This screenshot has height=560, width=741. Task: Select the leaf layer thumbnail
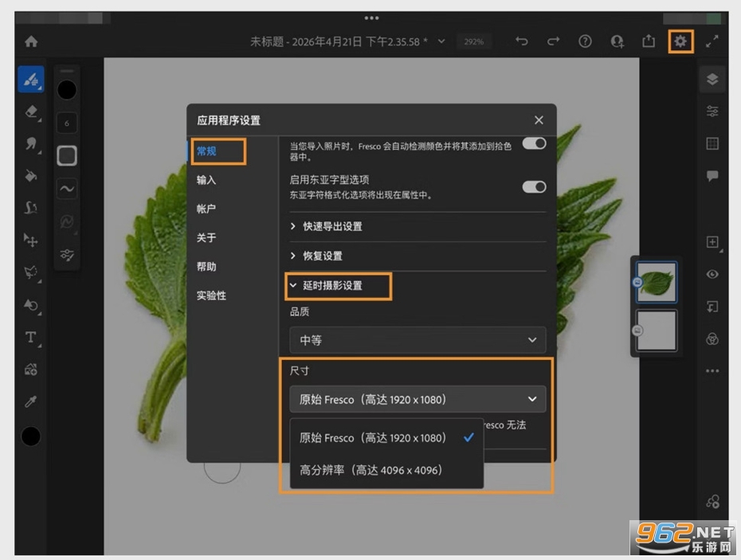coord(656,282)
